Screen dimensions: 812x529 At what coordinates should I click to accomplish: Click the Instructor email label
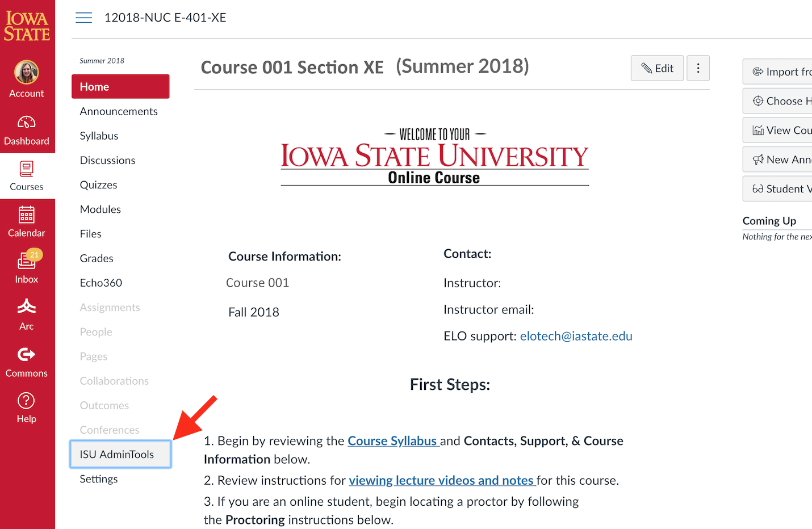coord(489,310)
